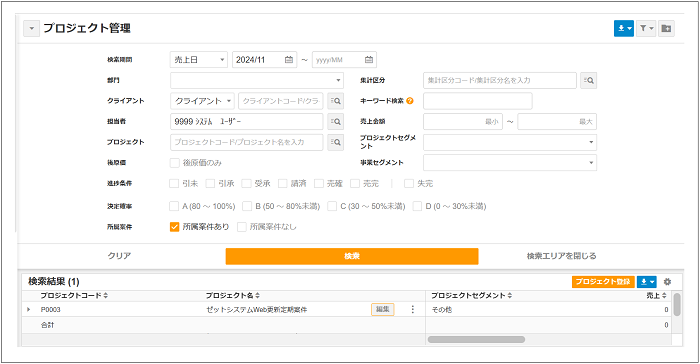Click the vertical scrollbar in results table
The height and width of the screenshot is (364, 700).
pos(677,305)
